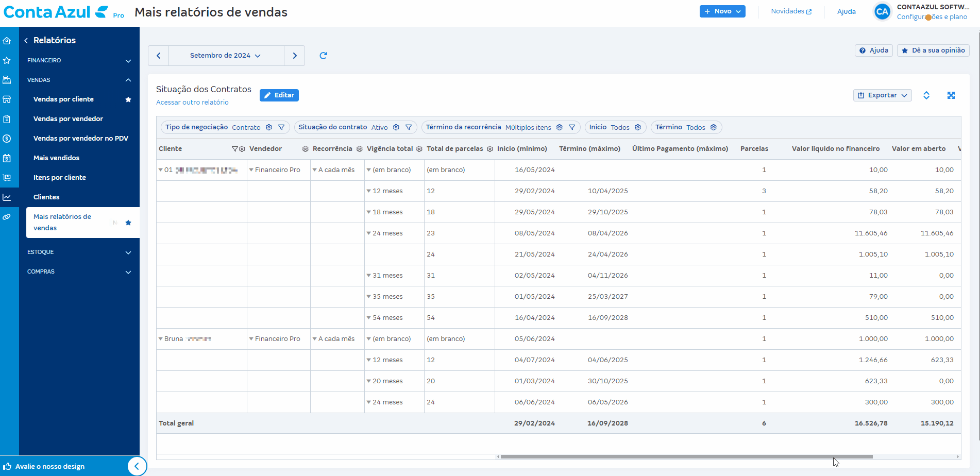This screenshot has width=980, height=476.
Task: Click the Editar button
Action: [x=279, y=95]
